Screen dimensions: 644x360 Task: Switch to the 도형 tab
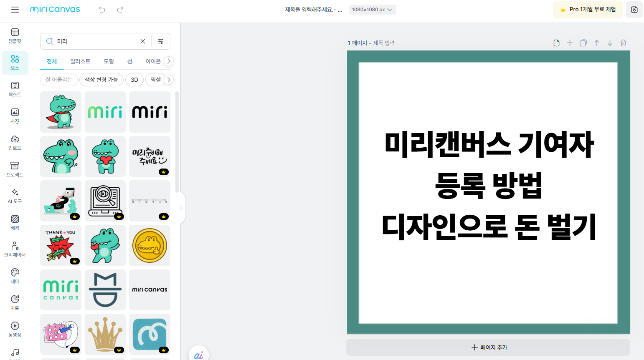pos(109,61)
